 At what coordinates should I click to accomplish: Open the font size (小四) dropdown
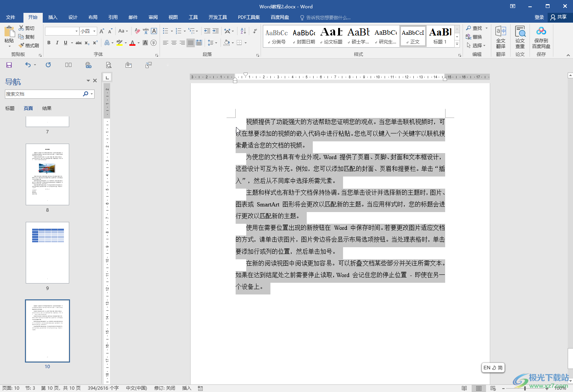point(95,31)
